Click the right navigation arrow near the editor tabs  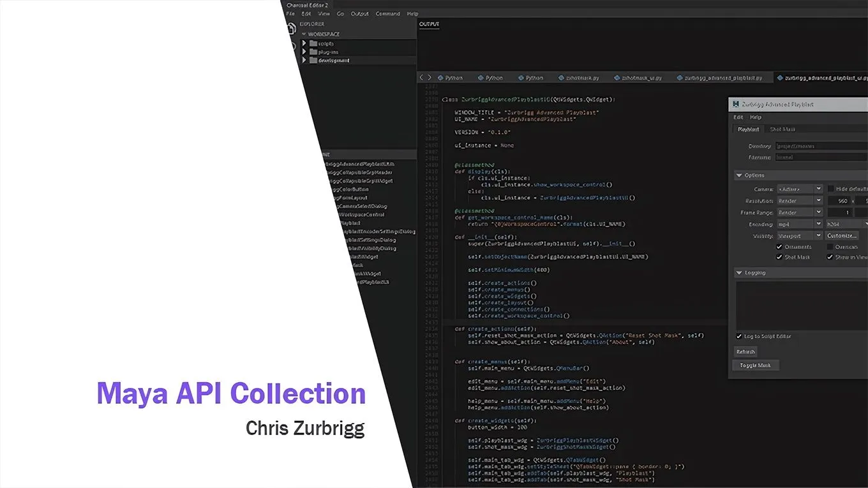(x=430, y=77)
